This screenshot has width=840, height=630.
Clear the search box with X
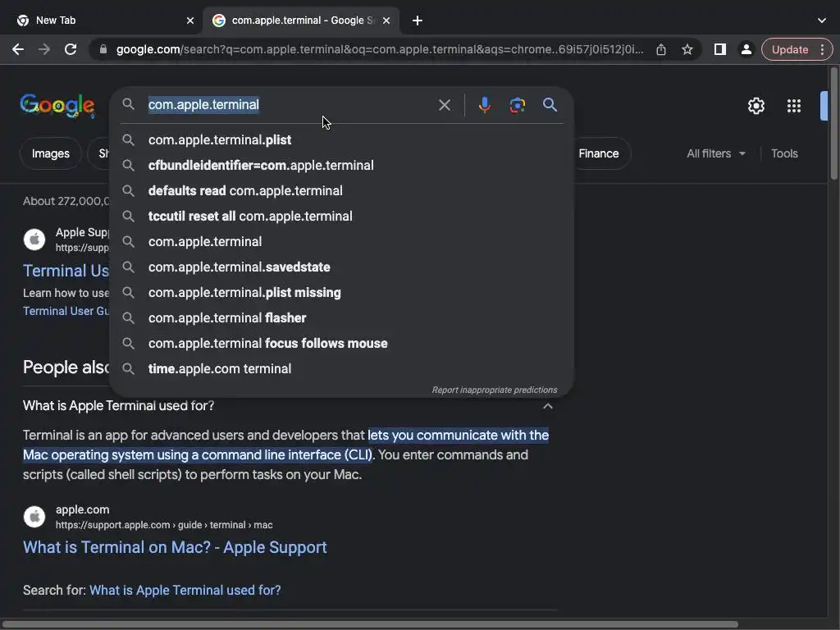point(444,105)
